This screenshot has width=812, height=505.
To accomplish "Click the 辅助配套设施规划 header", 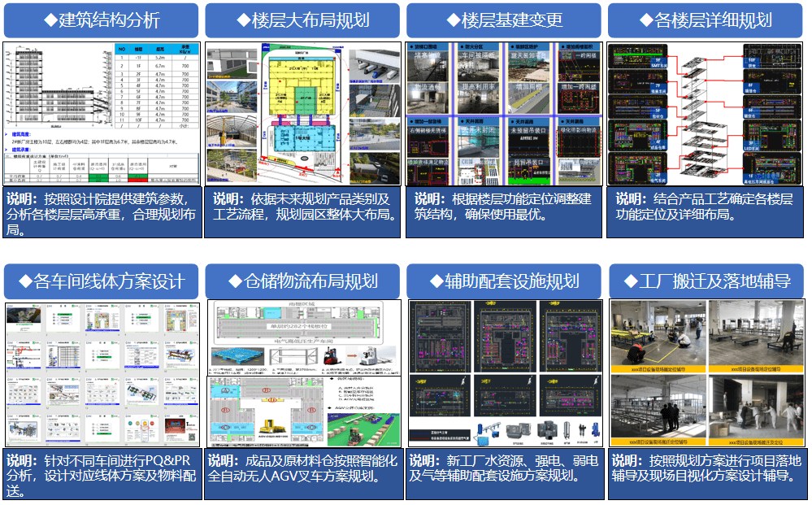I will point(504,281).
